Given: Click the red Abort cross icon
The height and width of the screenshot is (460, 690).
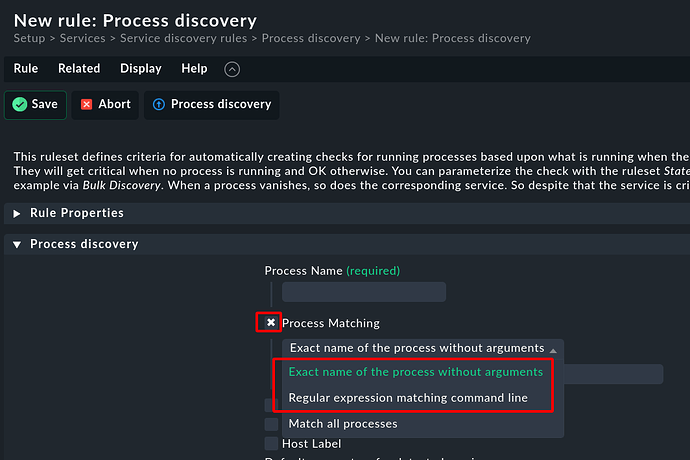Looking at the screenshot, I should coord(86,104).
